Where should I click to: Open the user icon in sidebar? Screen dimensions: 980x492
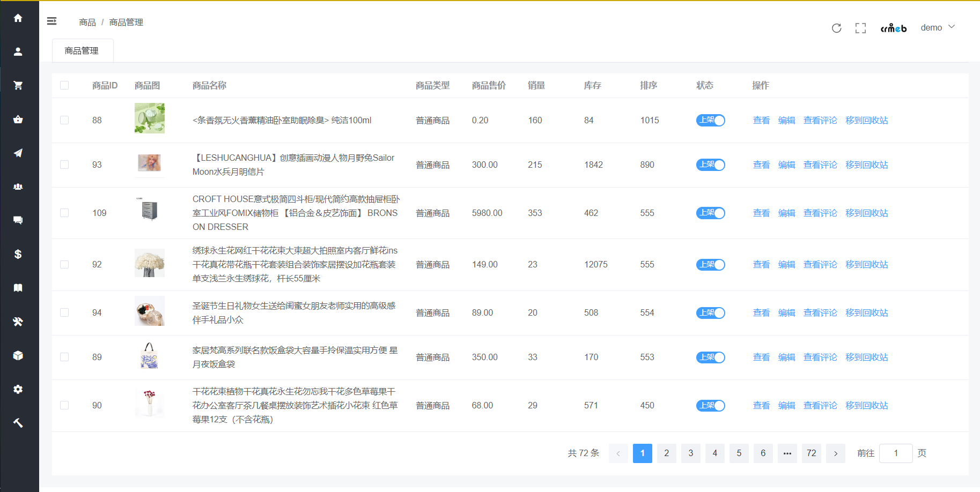18,51
